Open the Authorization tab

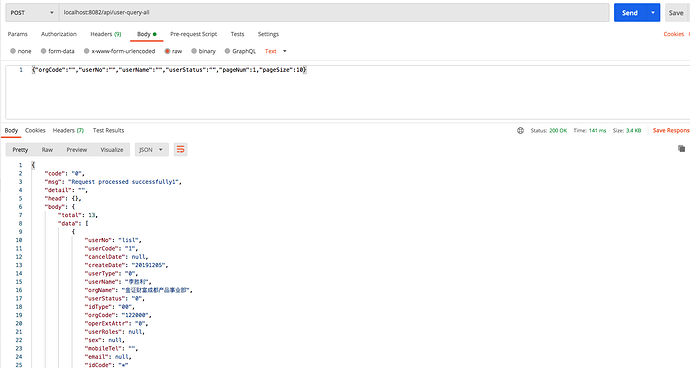[x=59, y=34]
